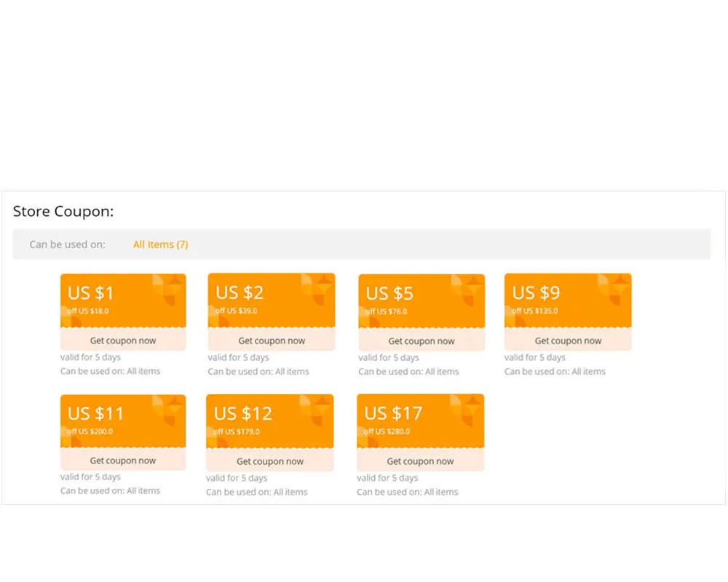This screenshot has width=728, height=582.
Task: Get the US $11 coupon now
Action: 123,460
